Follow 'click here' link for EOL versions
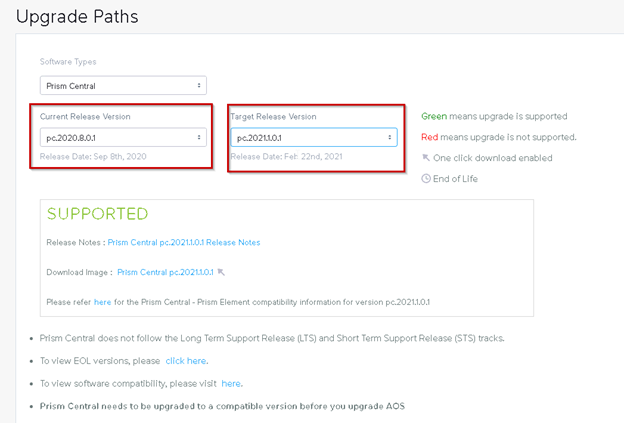Screen dimensions: 624x423 click(x=186, y=361)
